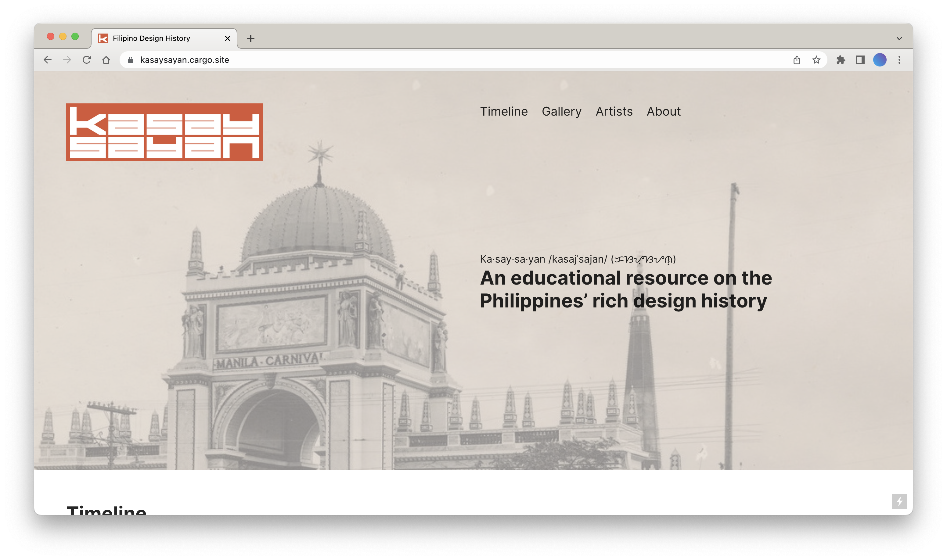Click the Kasaysayan orange logo
Viewport: 947px width, 560px height.
click(164, 132)
